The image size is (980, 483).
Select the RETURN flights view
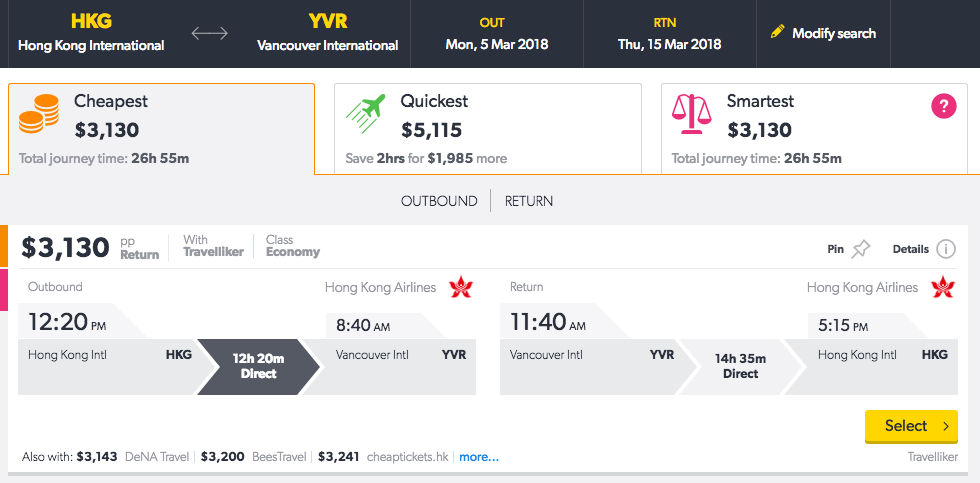529,201
